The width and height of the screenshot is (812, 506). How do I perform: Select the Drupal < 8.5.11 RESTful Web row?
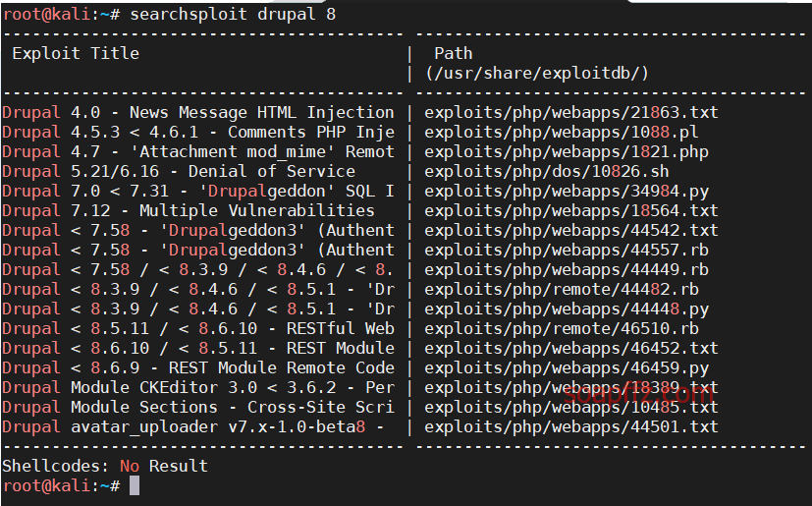tap(197, 329)
